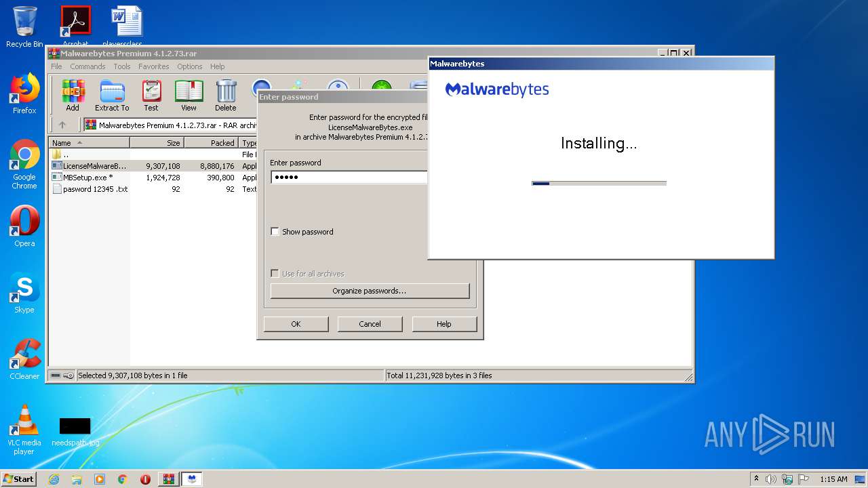
Task: Click the Malwarebytes logo in installer
Action: coord(497,89)
